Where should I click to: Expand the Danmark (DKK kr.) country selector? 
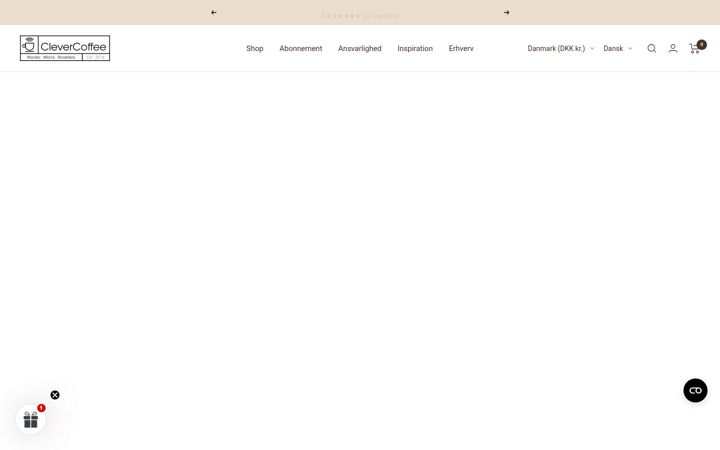click(x=561, y=49)
